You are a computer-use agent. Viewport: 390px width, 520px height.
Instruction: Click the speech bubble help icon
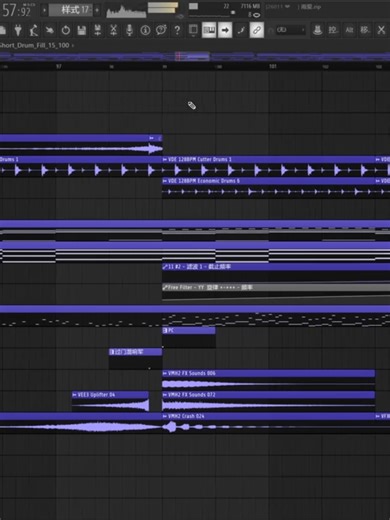[x=161, y=30]
